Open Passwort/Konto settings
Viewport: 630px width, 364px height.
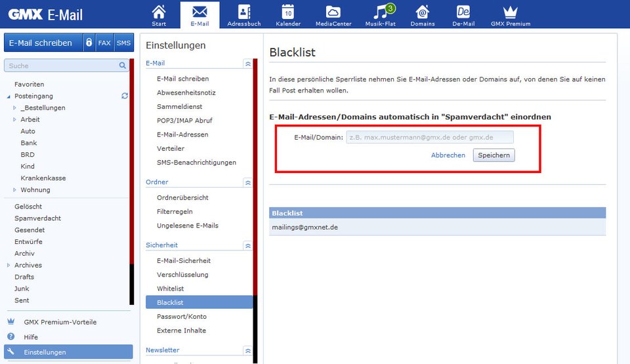point(182,317)
